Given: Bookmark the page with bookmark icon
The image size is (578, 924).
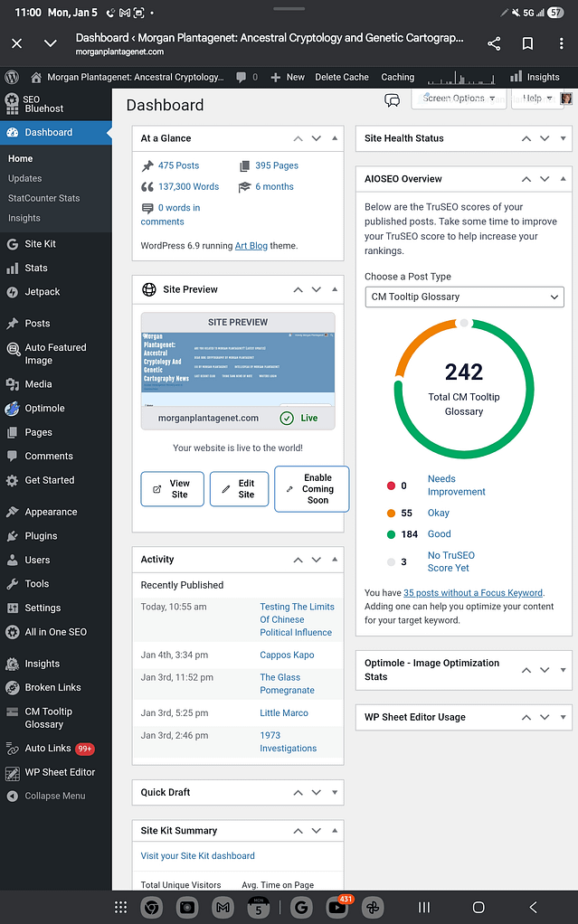Looking at the screenshot, I should pyautogui.click(x=527, y=43).
